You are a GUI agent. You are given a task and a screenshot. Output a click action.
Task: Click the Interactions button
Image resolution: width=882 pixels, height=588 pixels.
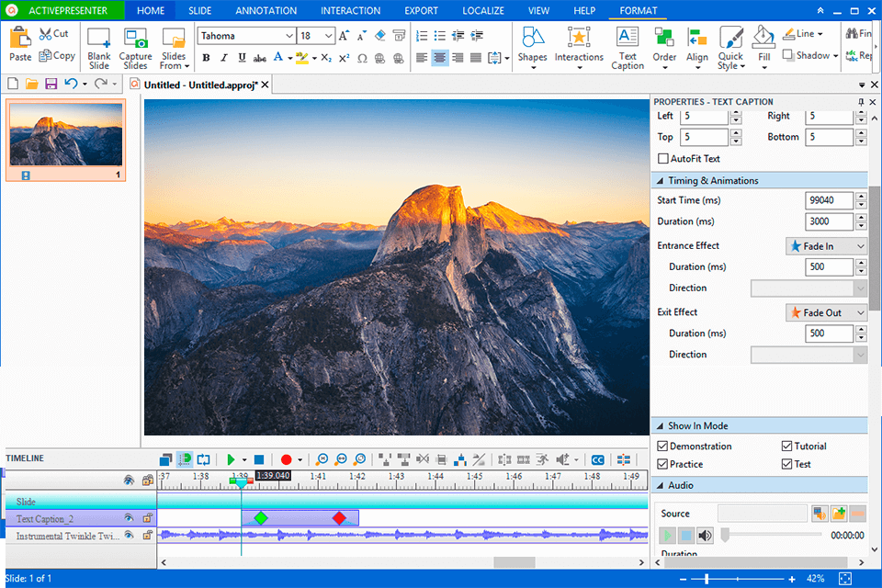(x=579, y=49)
